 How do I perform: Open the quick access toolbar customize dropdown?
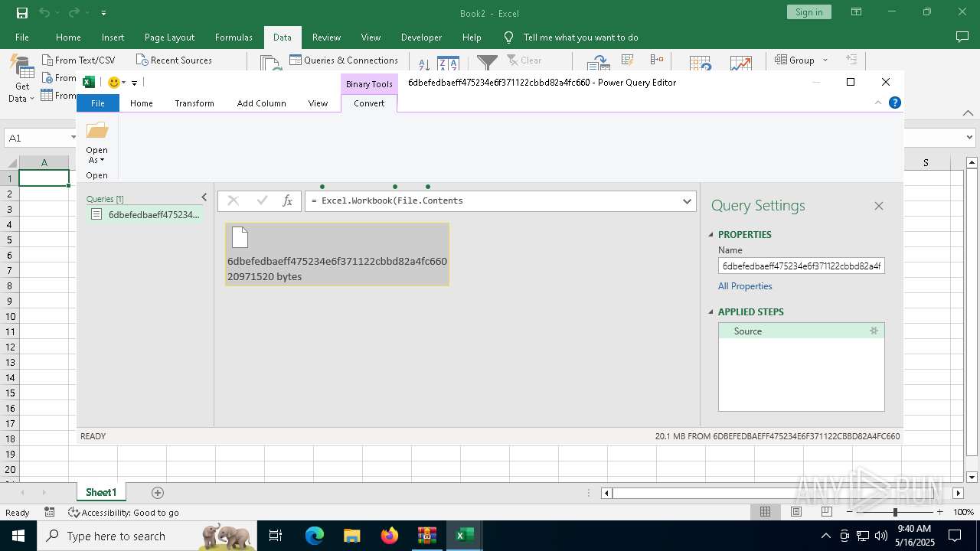(134, 83)
